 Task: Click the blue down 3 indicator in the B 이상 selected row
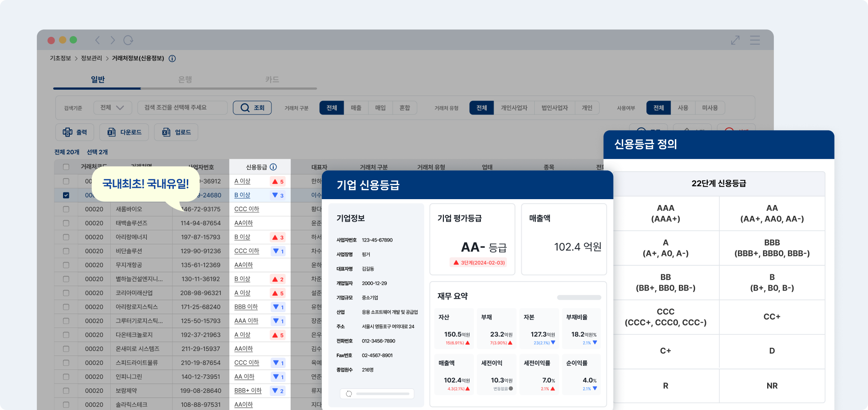tap(278, 195)
